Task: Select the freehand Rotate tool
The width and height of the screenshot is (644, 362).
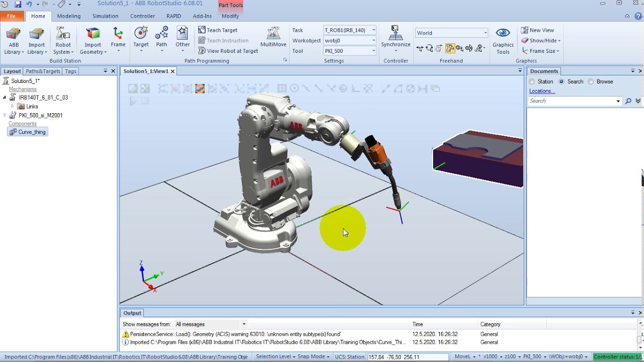Action: click(429, 48)
